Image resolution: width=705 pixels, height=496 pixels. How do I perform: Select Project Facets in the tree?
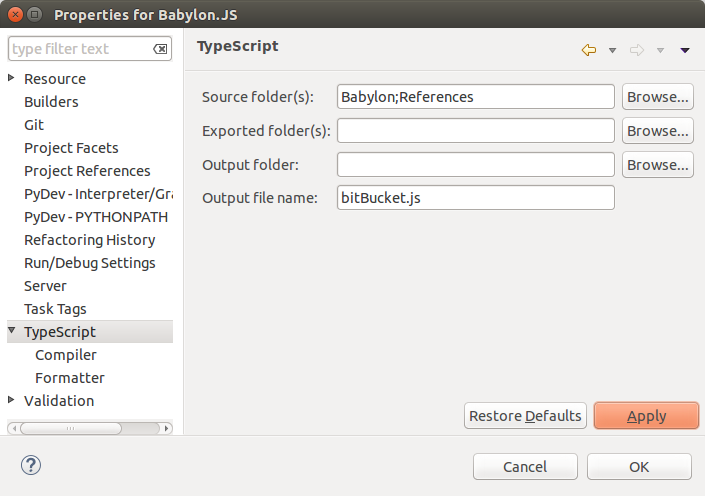71,148
